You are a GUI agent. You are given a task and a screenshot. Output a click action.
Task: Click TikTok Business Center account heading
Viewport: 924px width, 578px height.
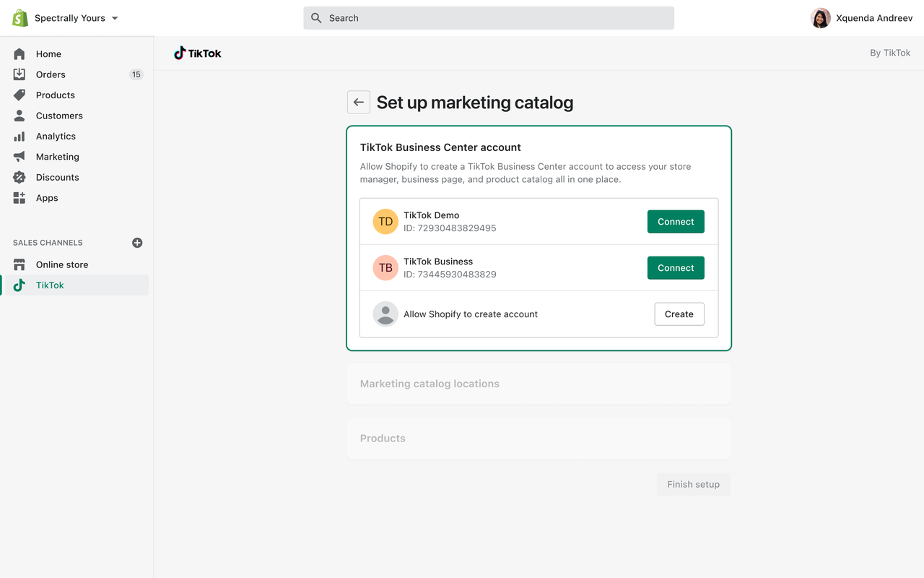(440, 147)
